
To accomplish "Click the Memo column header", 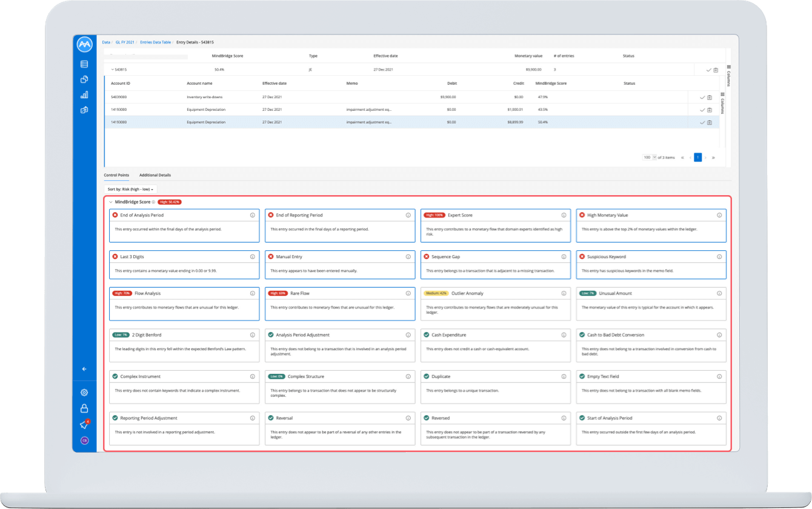I will pyautogui.click(x=352, y=84).
